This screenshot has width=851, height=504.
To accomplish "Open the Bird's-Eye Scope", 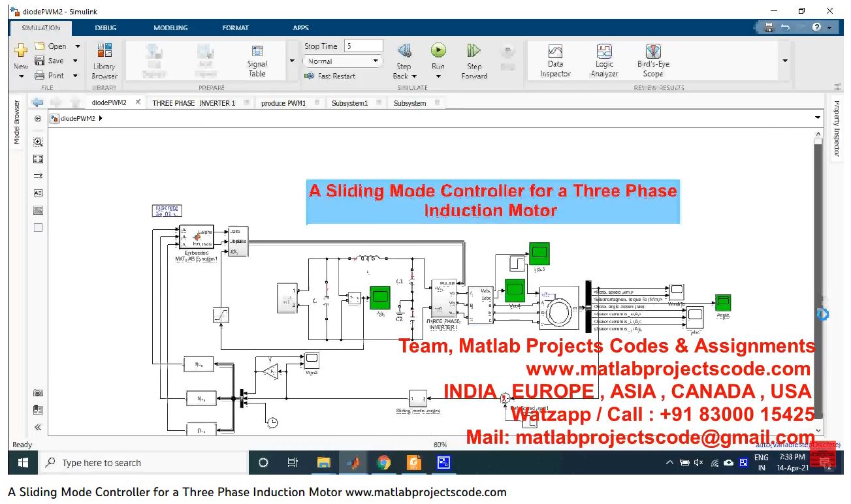I will click(653, 61).
